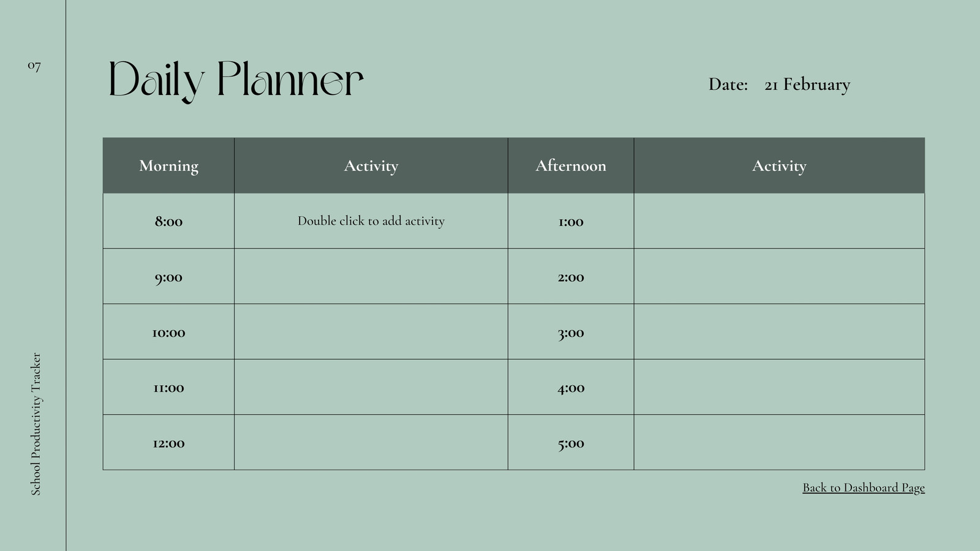Select the School Productivity Tracker vertical text
This screenshot has height=551, width=980.
coord(36,424)
